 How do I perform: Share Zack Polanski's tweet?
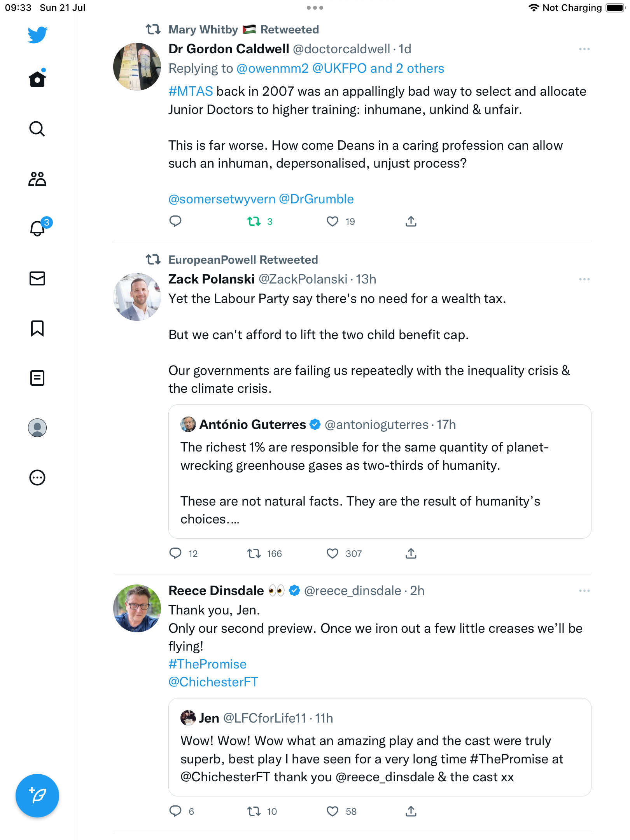point(411,553)
